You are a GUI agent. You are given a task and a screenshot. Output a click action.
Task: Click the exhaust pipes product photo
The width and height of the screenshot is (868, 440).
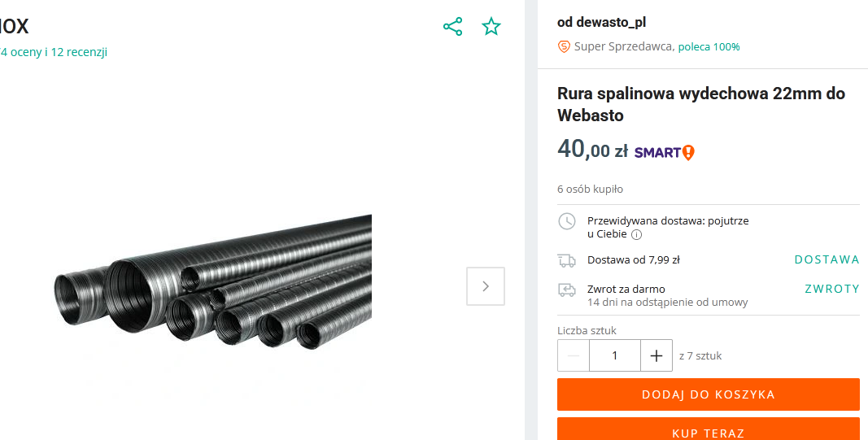pos(213,281)
